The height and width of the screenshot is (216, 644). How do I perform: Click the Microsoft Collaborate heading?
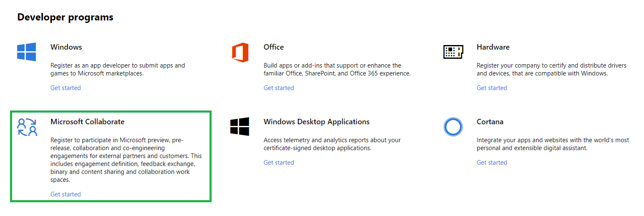tap(87, 122)
